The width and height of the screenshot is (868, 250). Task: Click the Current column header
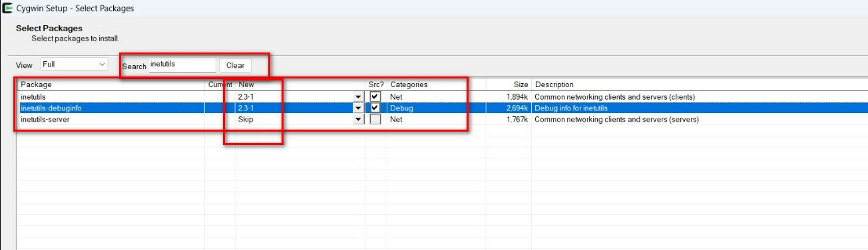[220, 84]
